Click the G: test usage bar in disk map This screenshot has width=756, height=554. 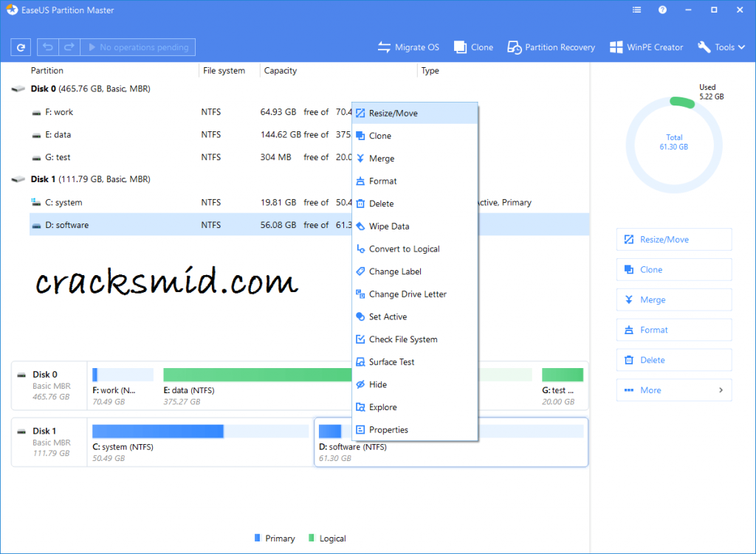(x=562, y=374)
